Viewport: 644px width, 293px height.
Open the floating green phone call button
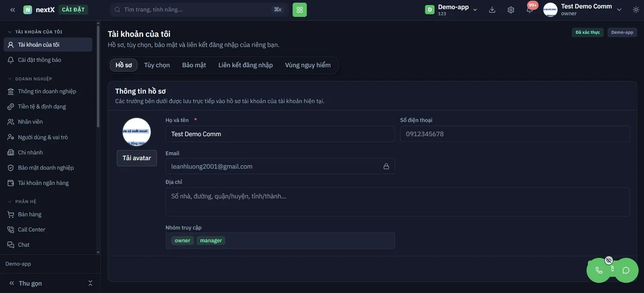pos(599,270)
